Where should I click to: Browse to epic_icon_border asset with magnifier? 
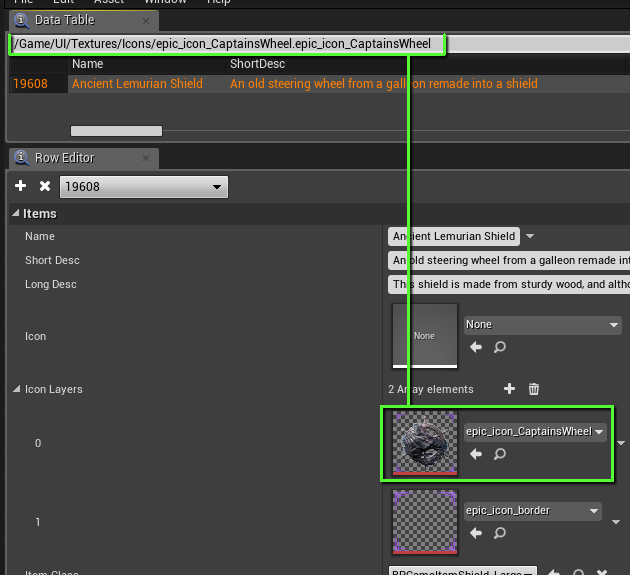pos(500,533)
